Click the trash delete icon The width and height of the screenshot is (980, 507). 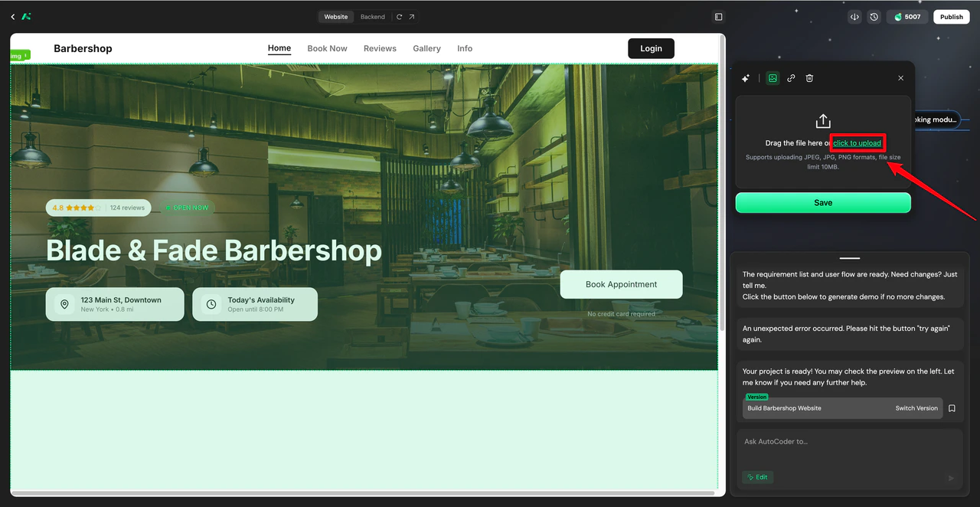(809, 78)
